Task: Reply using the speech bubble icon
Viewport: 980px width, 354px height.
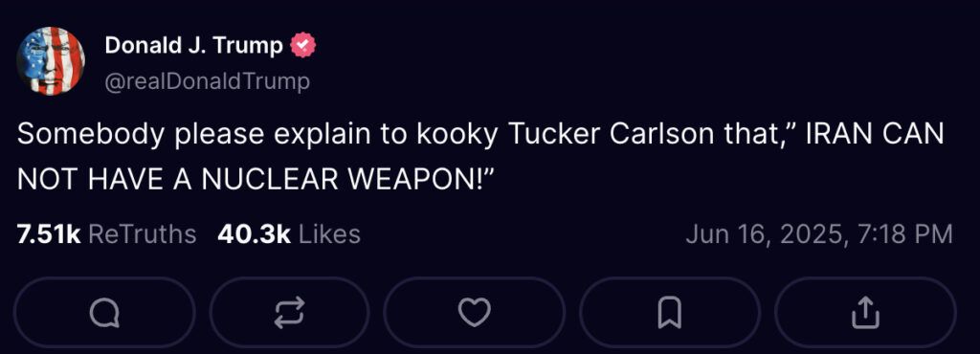Action: (103, 312)
